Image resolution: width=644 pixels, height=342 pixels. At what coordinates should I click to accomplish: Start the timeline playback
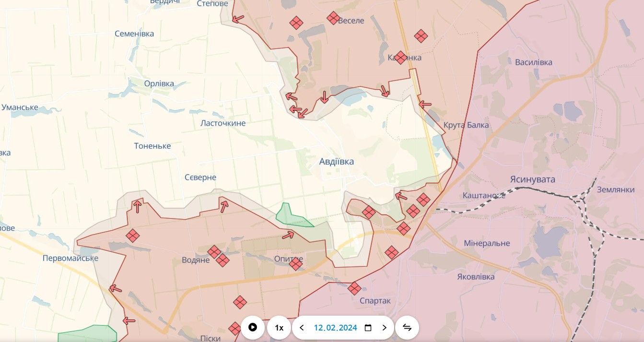253,328
